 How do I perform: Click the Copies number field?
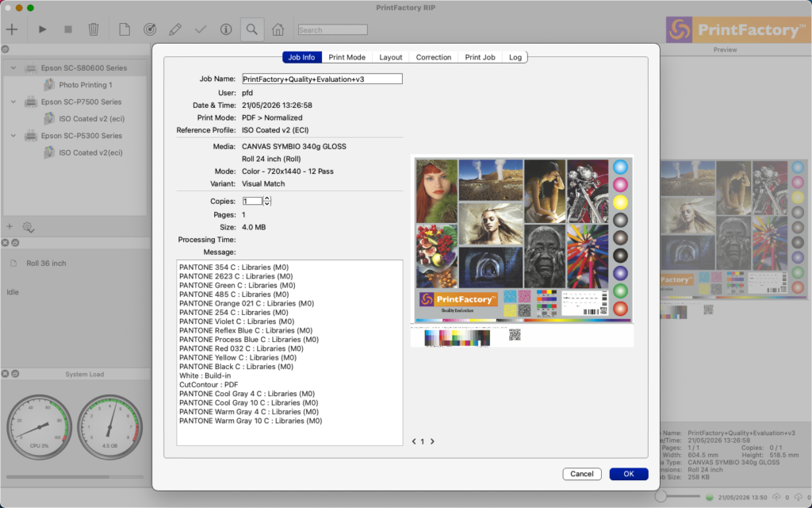252,201
